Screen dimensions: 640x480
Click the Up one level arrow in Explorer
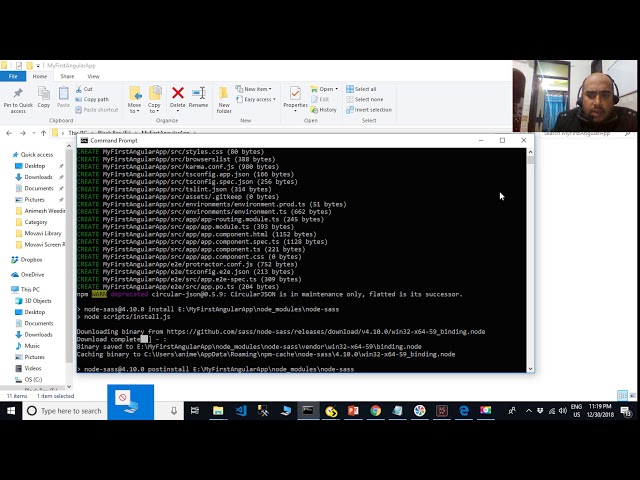(x=43, y=133)
